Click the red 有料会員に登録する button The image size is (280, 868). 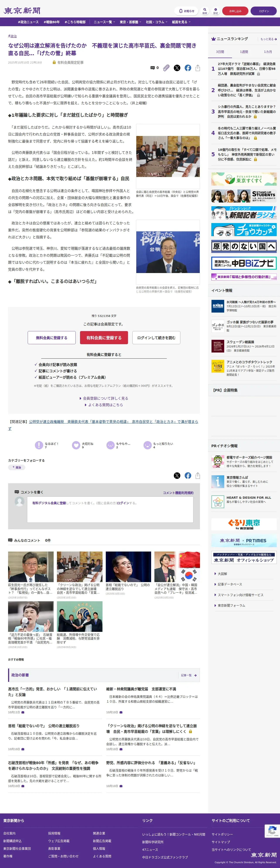click(104, 338)
